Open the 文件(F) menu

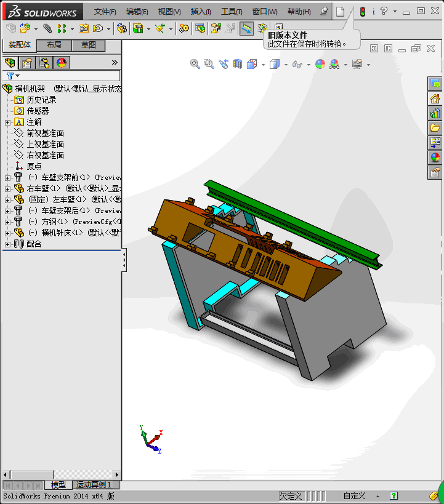[x=105, y=12]
